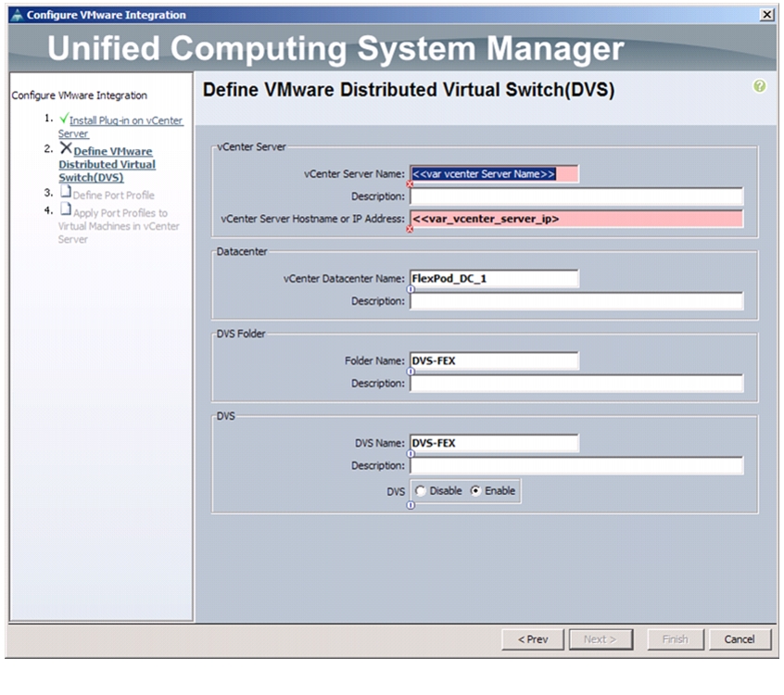The width and height of the screenshot is (784, 695).
Task: Close the Configure VMware Integration dialog
Action: [766, 15]
